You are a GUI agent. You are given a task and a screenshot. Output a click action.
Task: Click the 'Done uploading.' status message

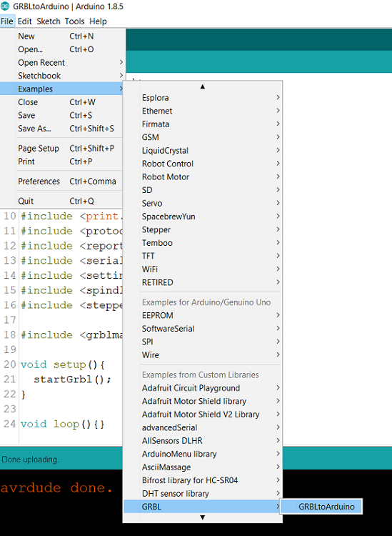pos(31,460)
